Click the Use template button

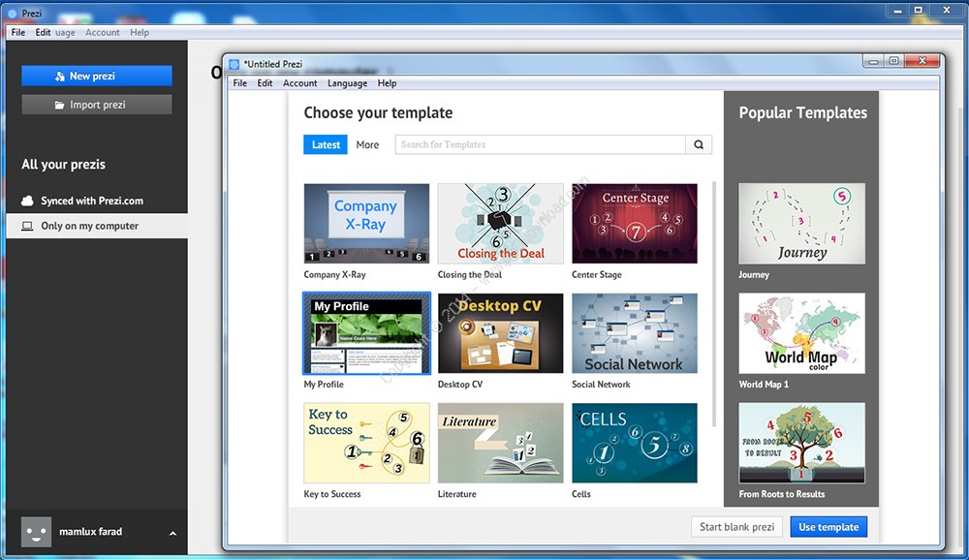click(x=828, y=527)
